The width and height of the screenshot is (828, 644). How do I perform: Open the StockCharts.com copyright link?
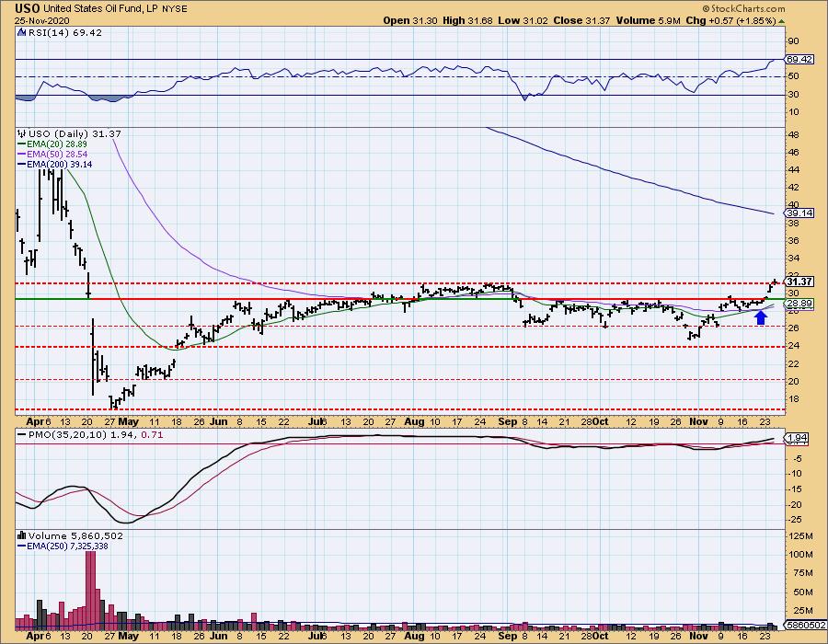743,8
